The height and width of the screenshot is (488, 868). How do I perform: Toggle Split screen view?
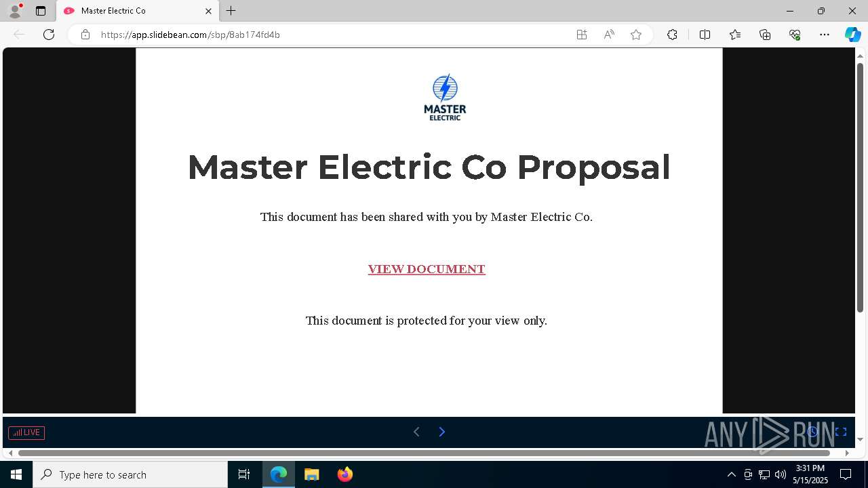point(705,35)
